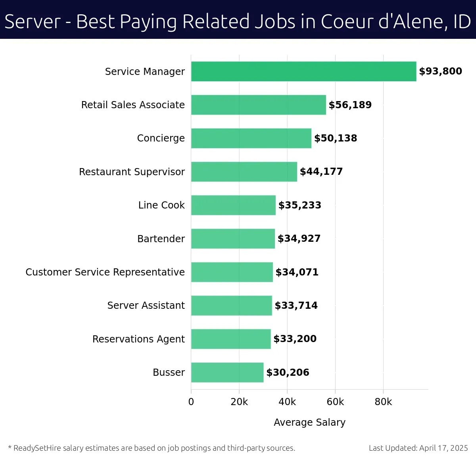Select the '$44,177' value label
This screenshot has height=459, width=476.
tap(321, 172)
